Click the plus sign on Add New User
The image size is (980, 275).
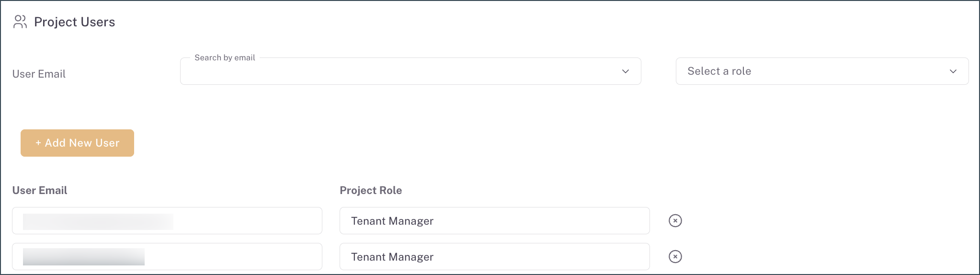click(x=38, y=143)
